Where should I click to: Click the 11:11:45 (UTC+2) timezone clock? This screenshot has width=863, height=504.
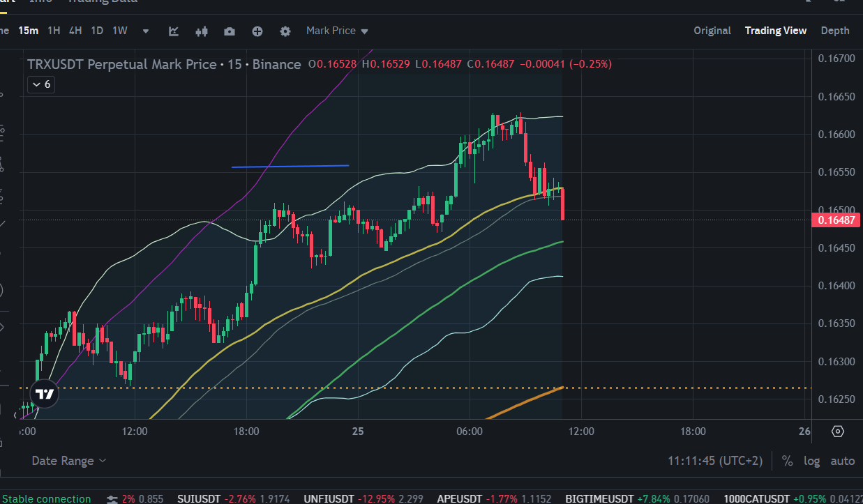pyautogui.click(x=715, y=461)
